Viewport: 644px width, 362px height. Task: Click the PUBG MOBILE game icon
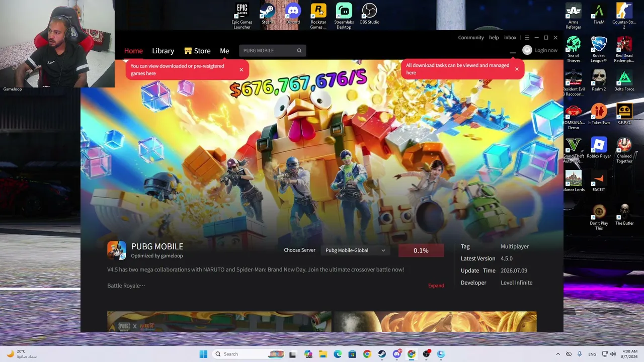(117, 250)
